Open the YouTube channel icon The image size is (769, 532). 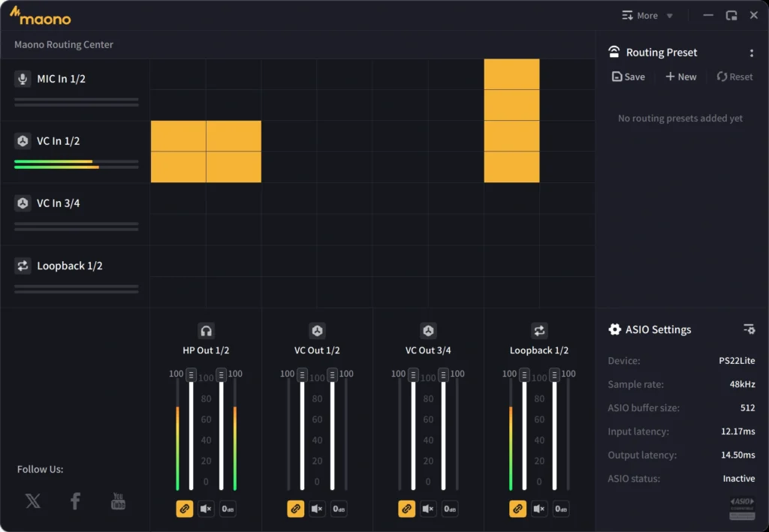[x=118, y=500]
